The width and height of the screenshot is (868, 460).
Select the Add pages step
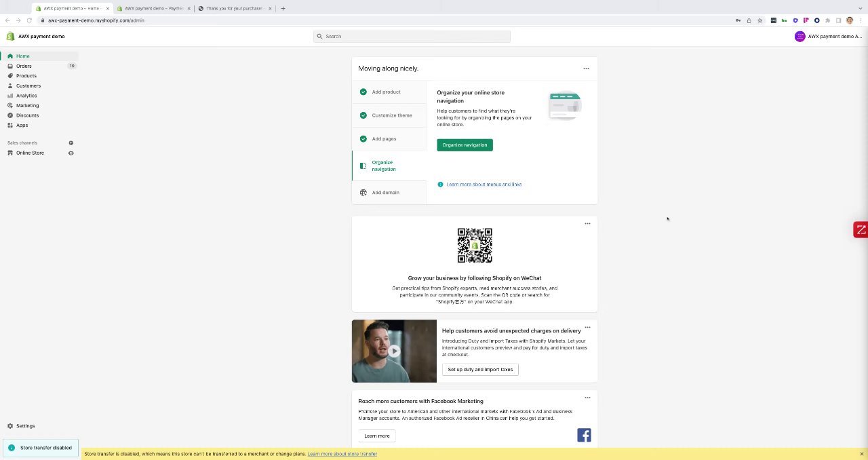pyautogui.click(x=389, y=138)
